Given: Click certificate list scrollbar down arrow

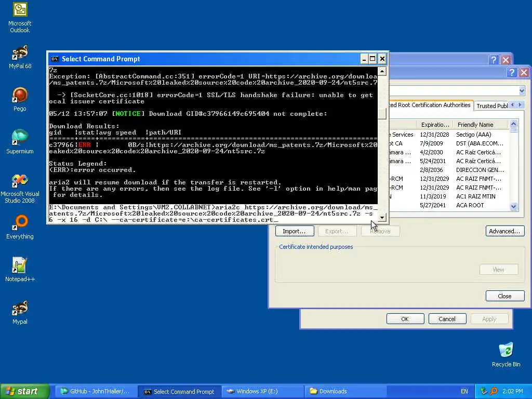Looking at the screenshot, I should click(514, 206).
